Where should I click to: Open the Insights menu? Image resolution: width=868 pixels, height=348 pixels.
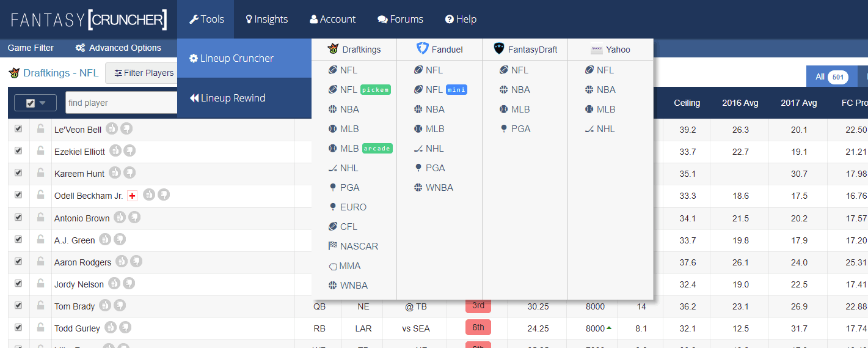coord(266,19)
